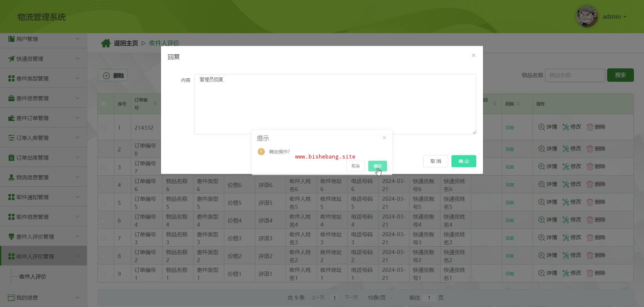This screenshot has height=307, width=644.
Task: Close the 提示 confirmation popup with X
Action: tap(384, 138)
